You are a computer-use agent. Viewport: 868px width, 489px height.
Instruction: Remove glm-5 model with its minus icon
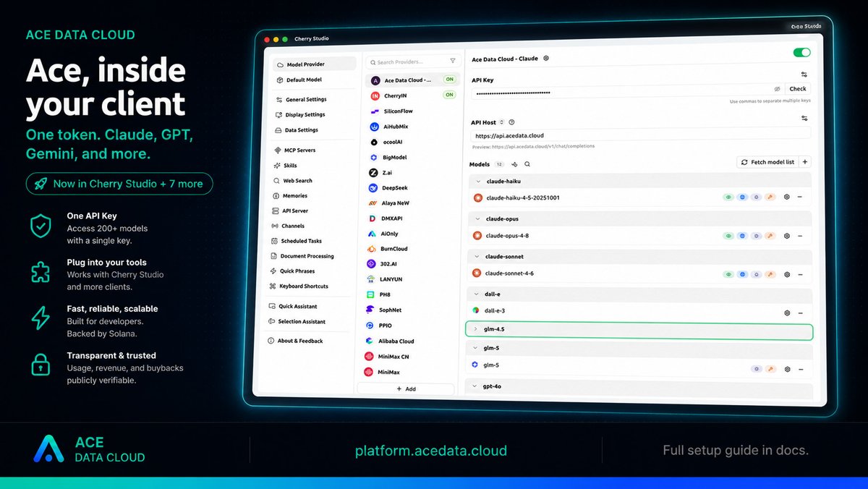click(x=800, y=368)
